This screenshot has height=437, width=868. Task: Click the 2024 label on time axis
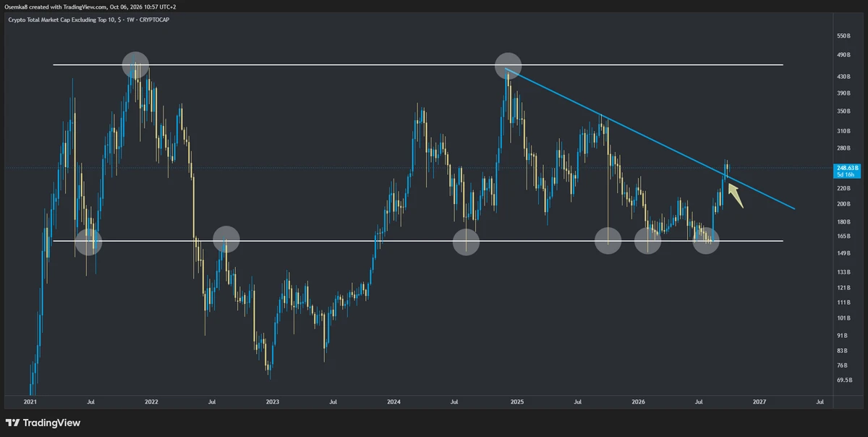(x=394, y=401)
